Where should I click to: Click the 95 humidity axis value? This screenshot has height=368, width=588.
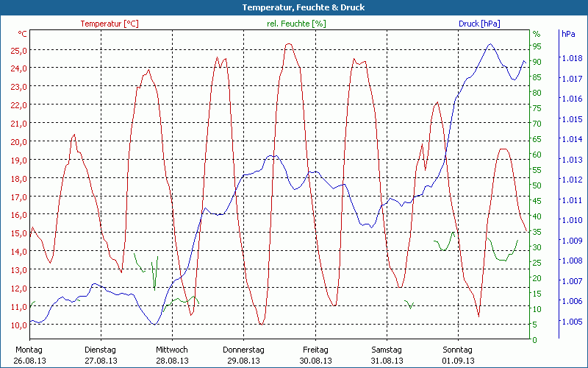(x=537, y=46)
